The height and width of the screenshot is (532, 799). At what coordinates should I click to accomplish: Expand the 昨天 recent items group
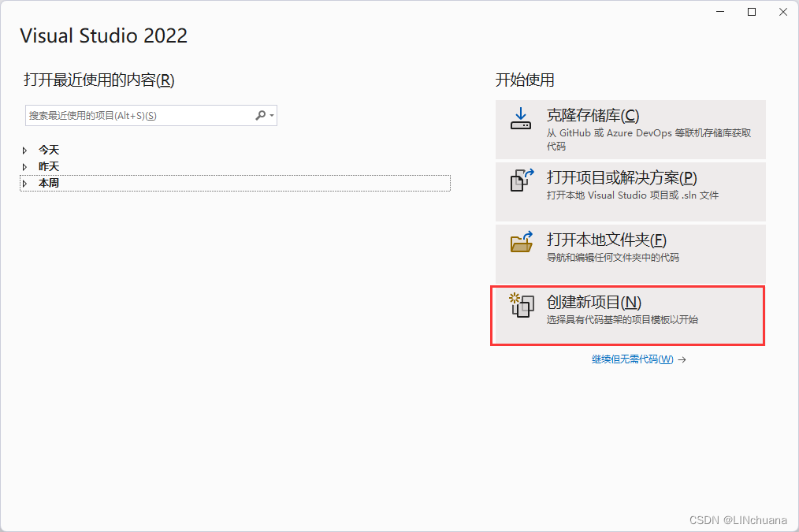point(24,166)
